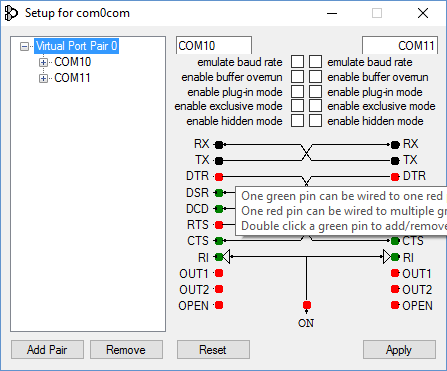Select the COM10 CTS green pin

coord(219,240)
